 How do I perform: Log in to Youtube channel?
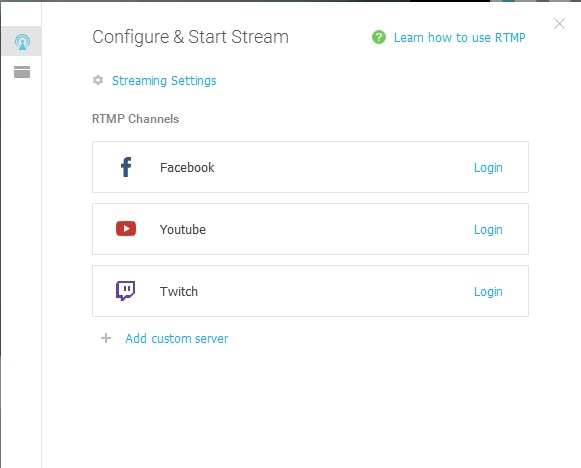click(488, 230)
